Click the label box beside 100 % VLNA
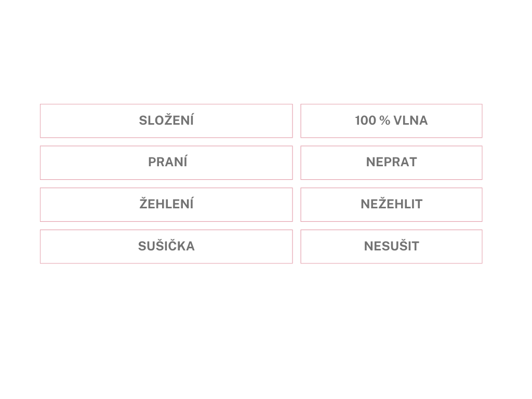Image resolution: width=532 pixels, height=399 pixels. coord(166,121)
